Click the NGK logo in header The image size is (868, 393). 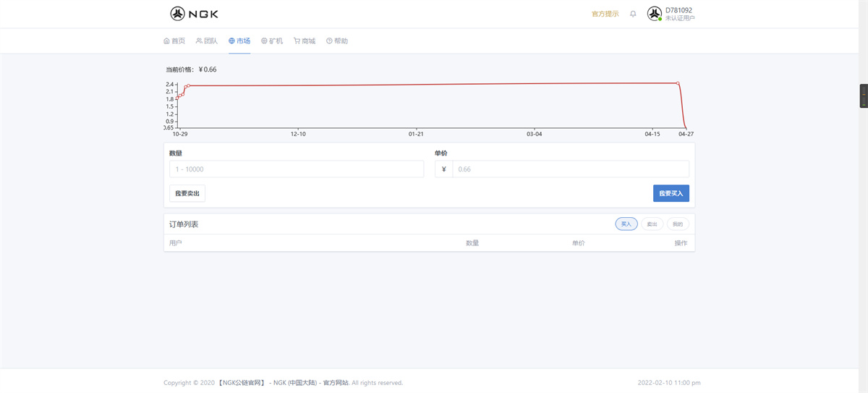click(194, 14)
